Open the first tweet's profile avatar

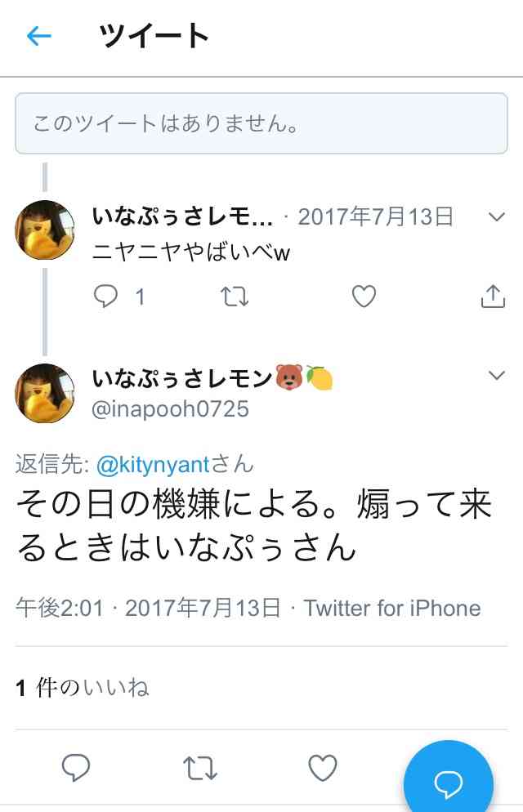pyautogui.click(x=45, y=230)
